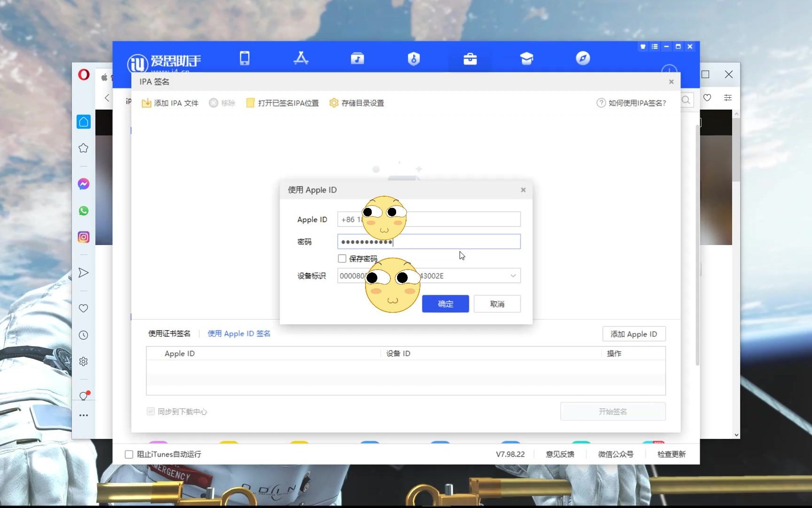
Task: Open i4 title bar list menu icon
Action: click(655, 47)
